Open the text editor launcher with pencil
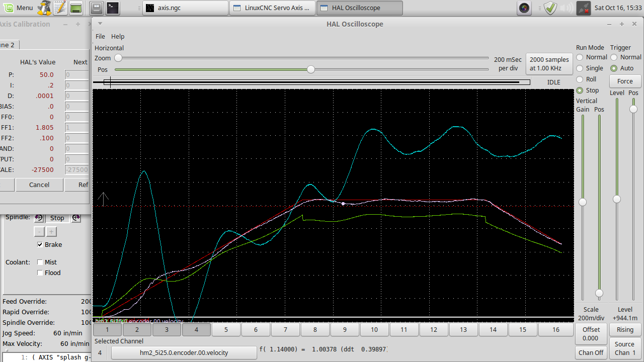 point(60,8)
